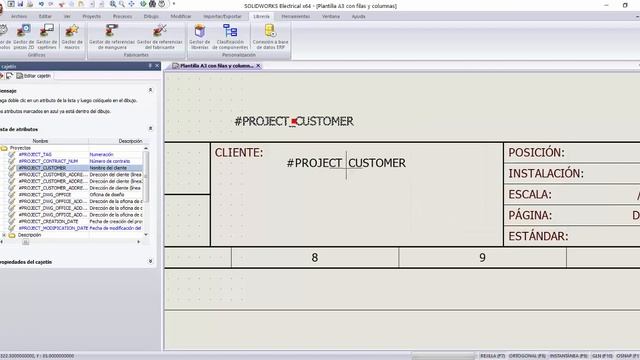The width and height of the screenshot is (640, 360).
Task: Open the Herramientas ribbon tab
Action: tap(296, 16)
